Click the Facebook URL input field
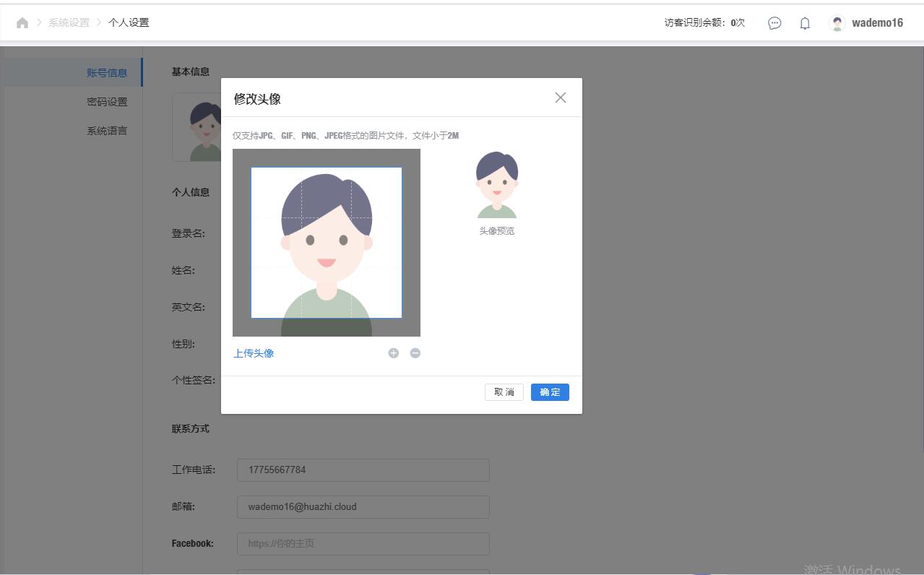Viewport: 924px width, 575px height. pos(363,544)
